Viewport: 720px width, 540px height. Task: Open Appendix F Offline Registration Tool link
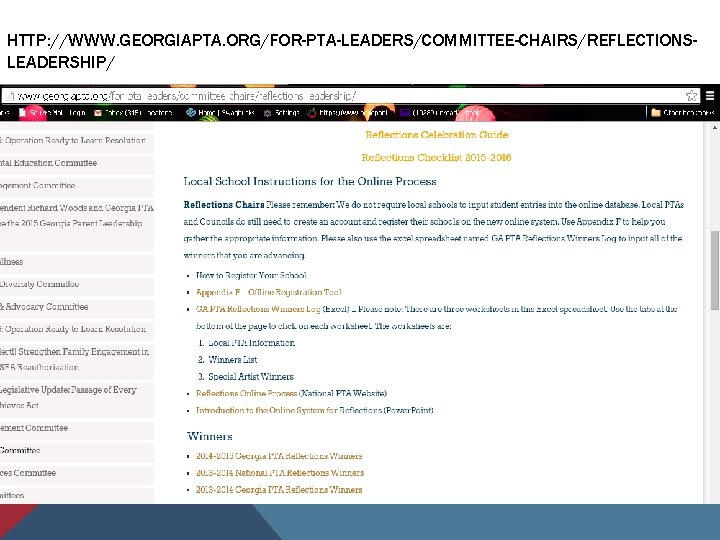pyautogui.click(x=269, y=292)
